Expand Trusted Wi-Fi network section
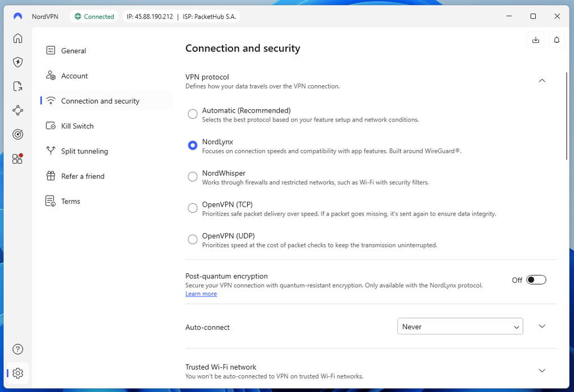The width and height of the screenshot is (574, 392). tap(542, 370)
